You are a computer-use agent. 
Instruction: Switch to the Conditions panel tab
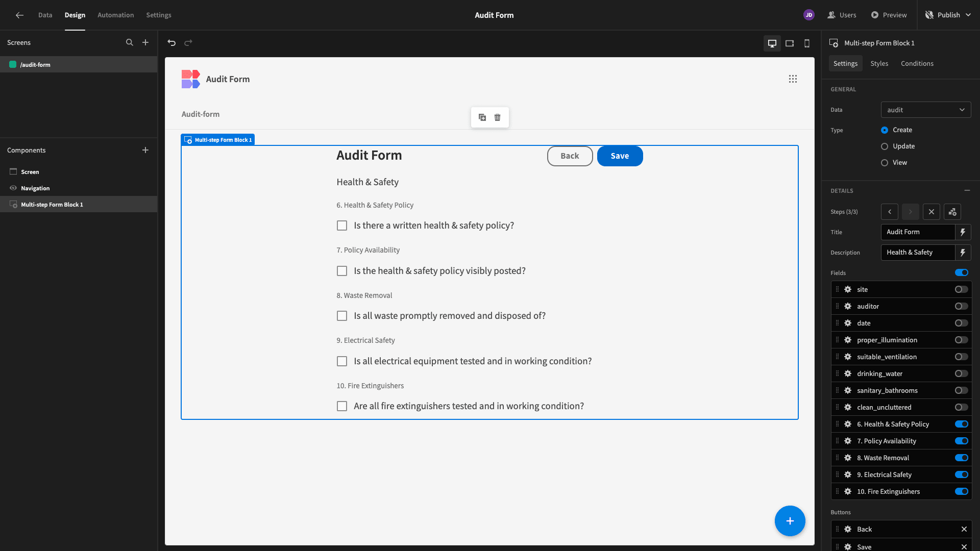(917, 64)
